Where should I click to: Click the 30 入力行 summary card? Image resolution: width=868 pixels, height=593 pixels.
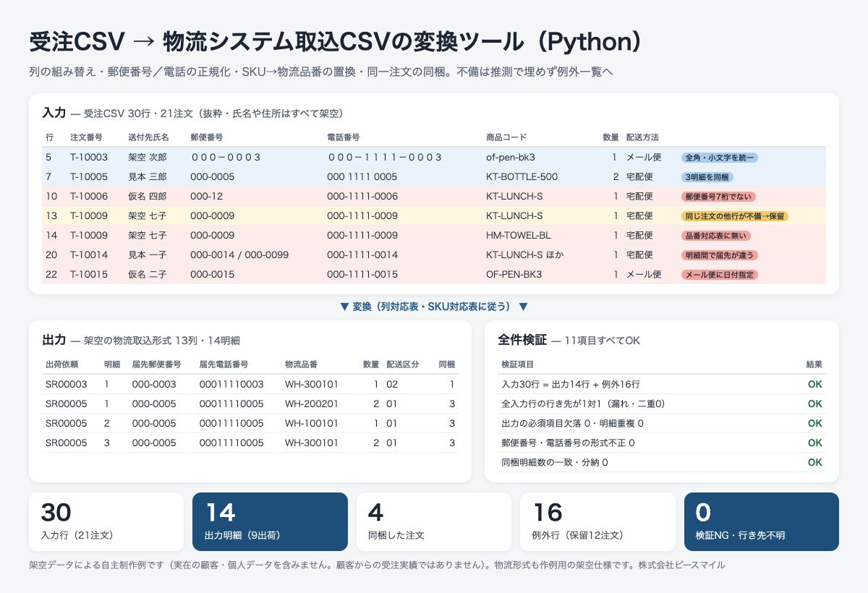(106, 522)
